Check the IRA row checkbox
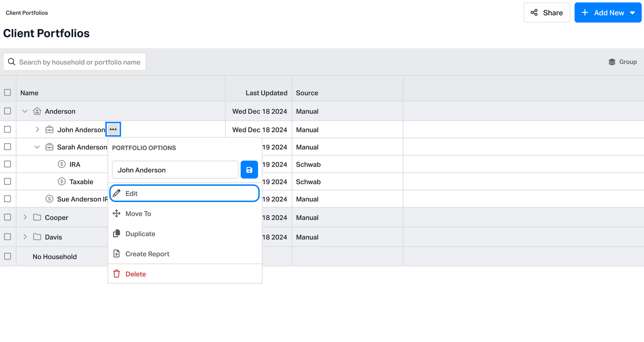The height and width of the screenshot is (342, 644). pyautogui.click(x=8, y=164)
